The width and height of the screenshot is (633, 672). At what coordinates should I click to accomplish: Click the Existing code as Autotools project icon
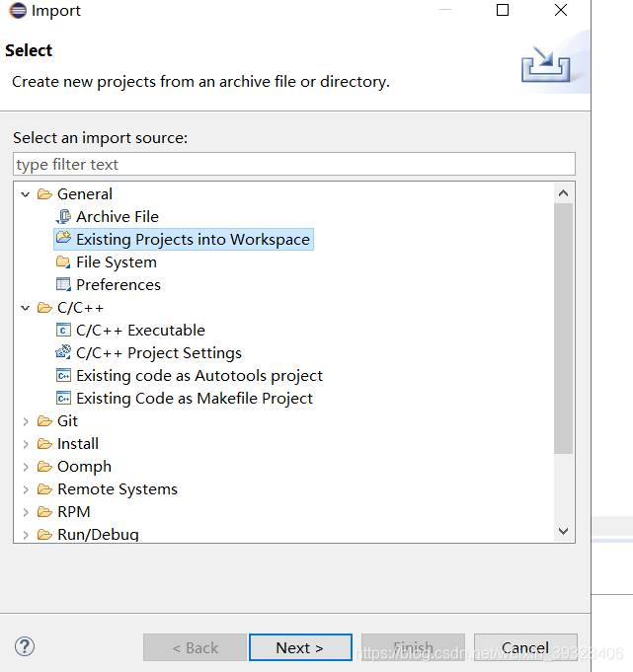pyautogui.click(x=63, y=375)
